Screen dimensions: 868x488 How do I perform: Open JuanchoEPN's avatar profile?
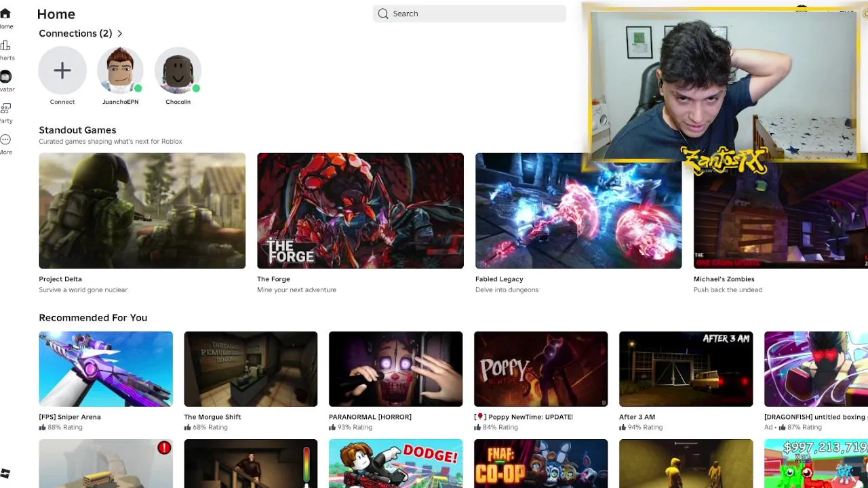point(120,70)
